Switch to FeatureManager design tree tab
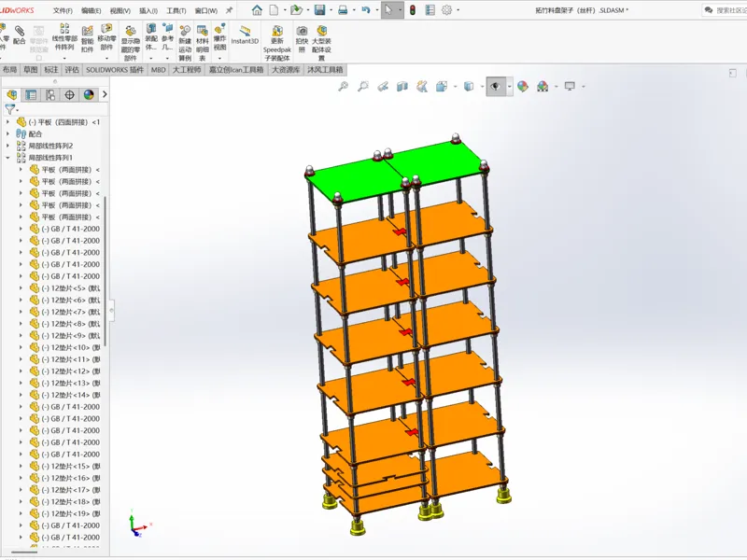Screen dimensions: 747x560 click(12, 95)
